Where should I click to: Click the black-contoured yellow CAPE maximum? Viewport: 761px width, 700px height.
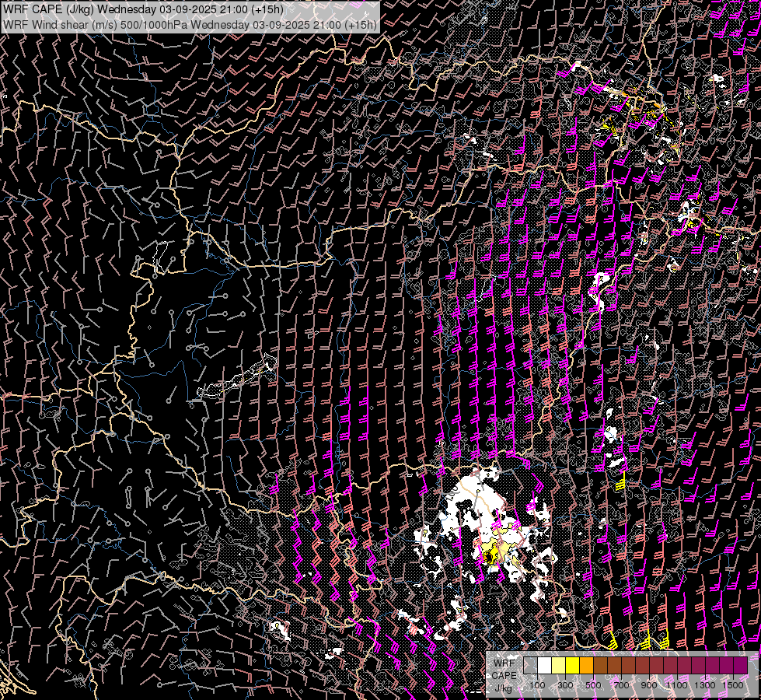point(490,555)
